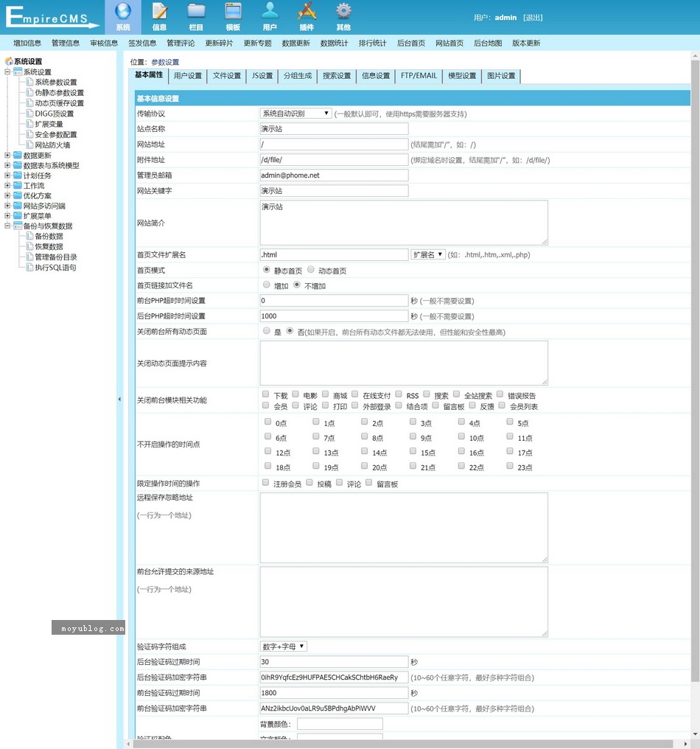
Task: Open 伪静态参数设置 in the sidebar tree
Action: coord(59,93)
